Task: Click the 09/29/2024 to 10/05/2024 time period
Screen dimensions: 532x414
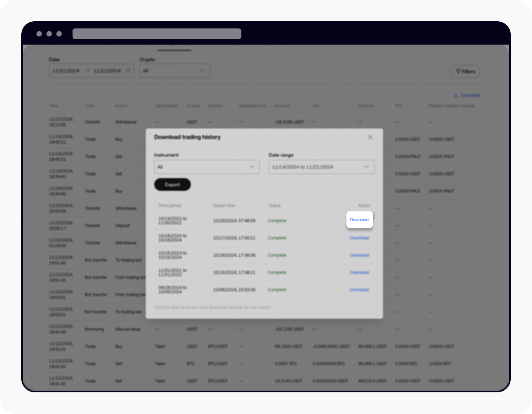Action: tap(173, 290)
